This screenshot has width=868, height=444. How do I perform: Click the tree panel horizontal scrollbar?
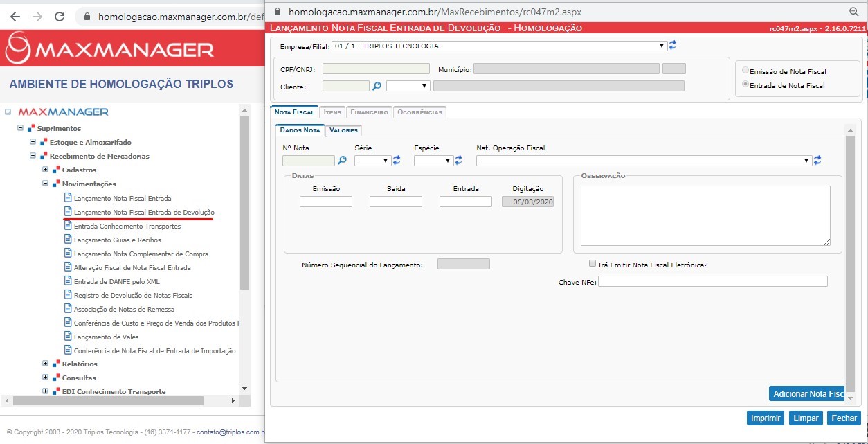click(x=109, y=400)
